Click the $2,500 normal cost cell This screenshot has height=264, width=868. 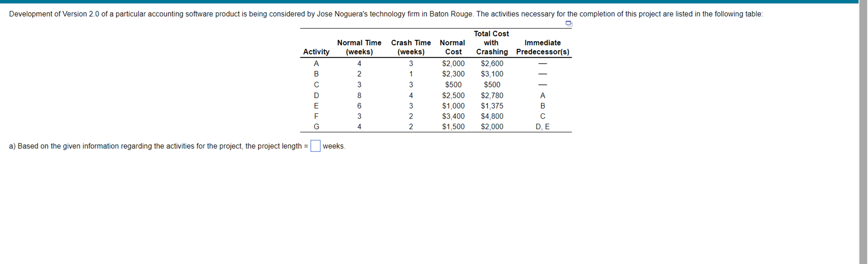453,95
